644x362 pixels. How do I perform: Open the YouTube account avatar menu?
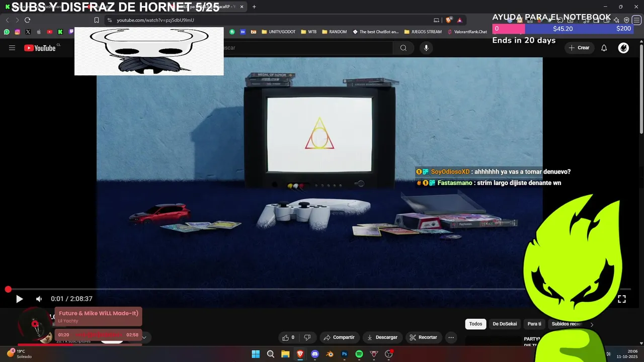pos(623,48)
